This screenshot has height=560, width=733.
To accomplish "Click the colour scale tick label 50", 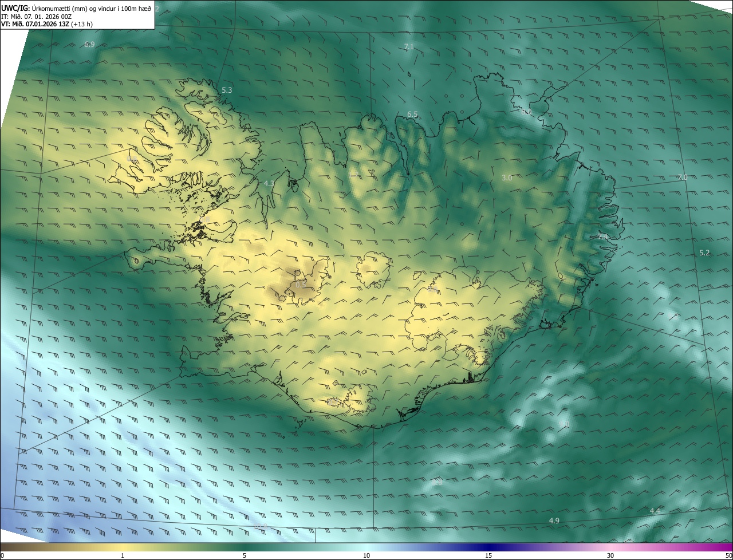I will pos(728,555).
